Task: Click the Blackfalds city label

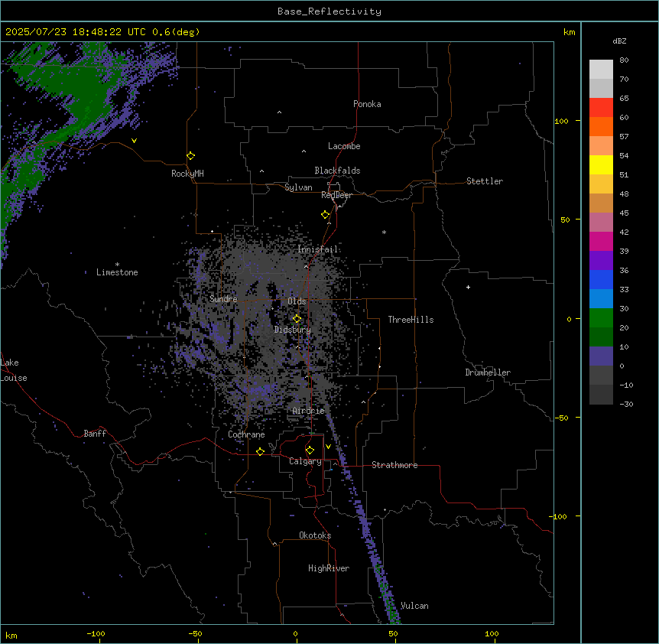Action: [337, 171]
